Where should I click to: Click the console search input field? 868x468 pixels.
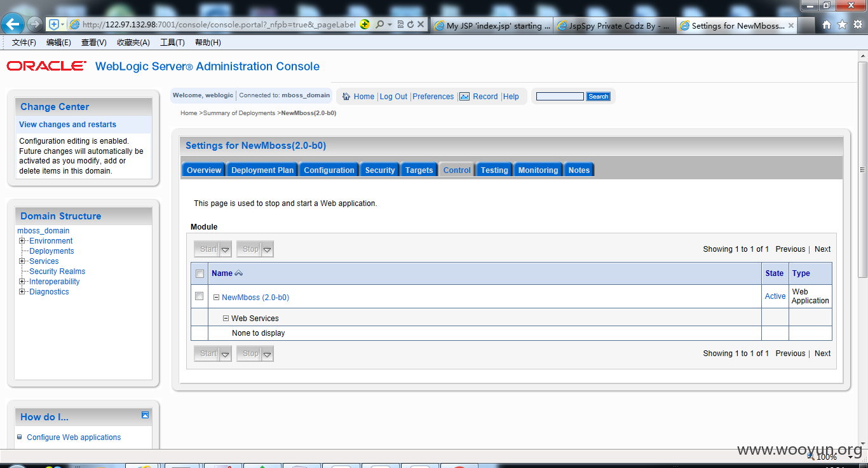pyautogui.click(x=560, y=97)
